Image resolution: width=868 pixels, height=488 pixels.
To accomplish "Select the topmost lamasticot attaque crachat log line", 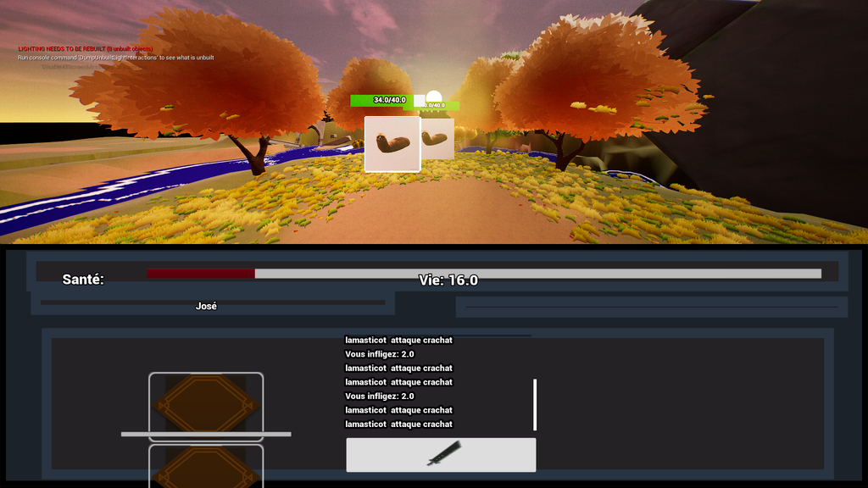I will (398, 340).
